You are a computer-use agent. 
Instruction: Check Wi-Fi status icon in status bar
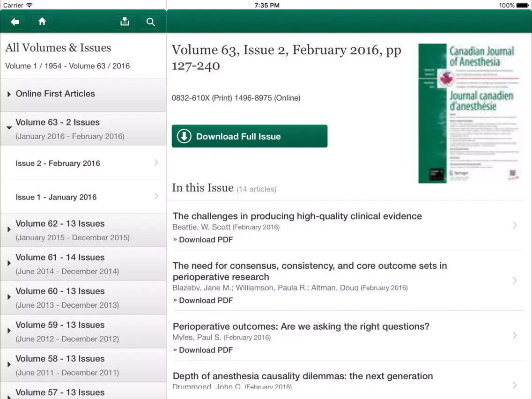pos(30,5)
